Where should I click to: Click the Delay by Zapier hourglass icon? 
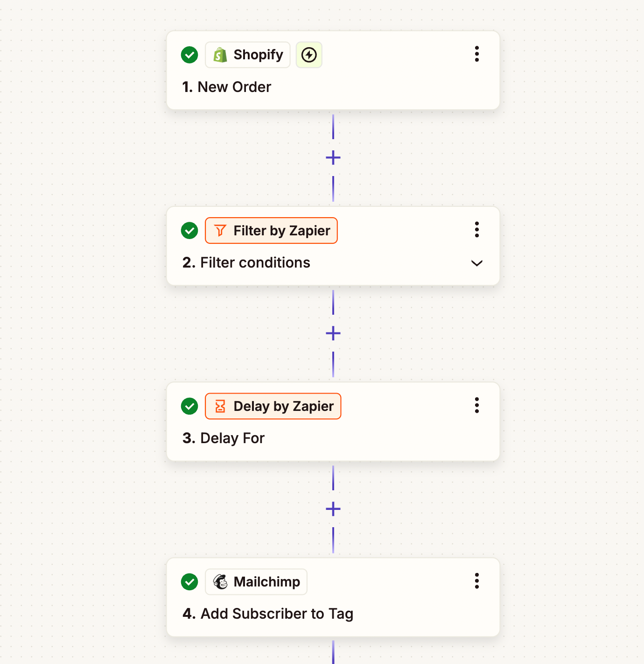click(x=220, y=406)
